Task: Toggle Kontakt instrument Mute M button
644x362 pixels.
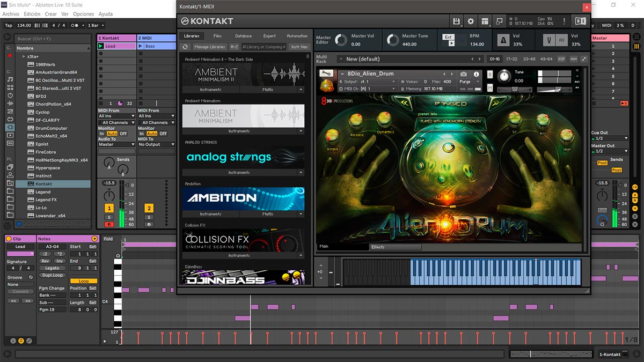Action: pyautogui.click(x=490, y=87)
